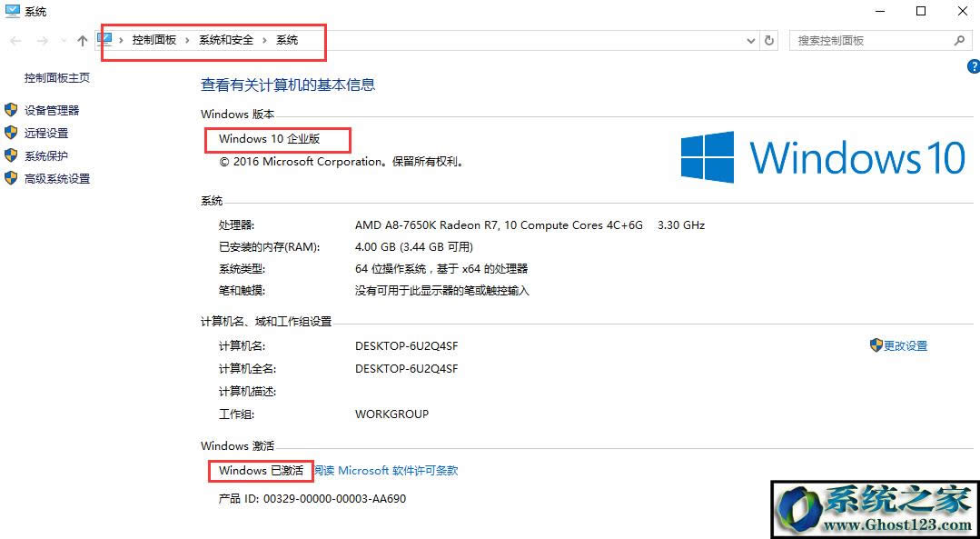Image resolution: width=980 pixels, height=539 pixels.
Task: Click the up-arrow navigation icon
Action: tap(81, 40)
